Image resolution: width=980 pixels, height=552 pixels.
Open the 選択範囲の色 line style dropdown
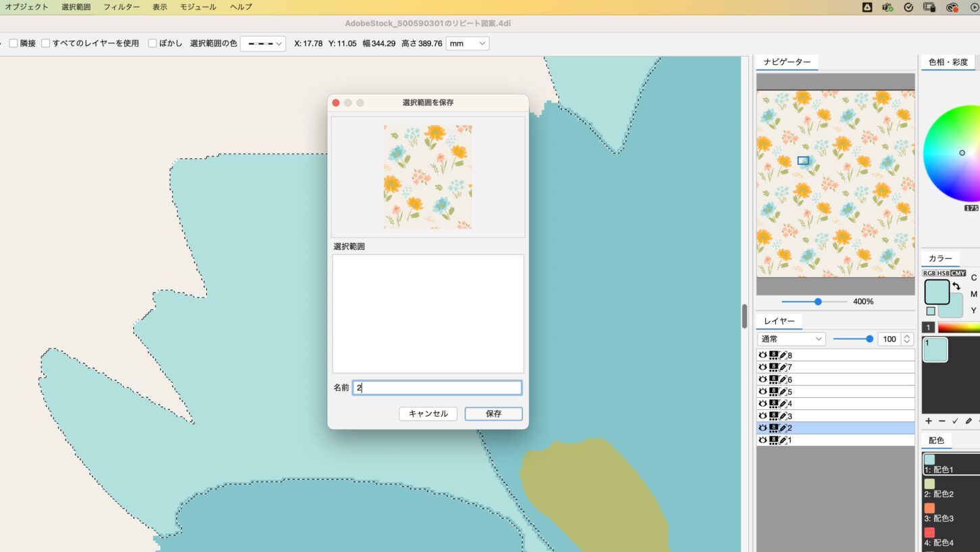(x=263, y=43)
